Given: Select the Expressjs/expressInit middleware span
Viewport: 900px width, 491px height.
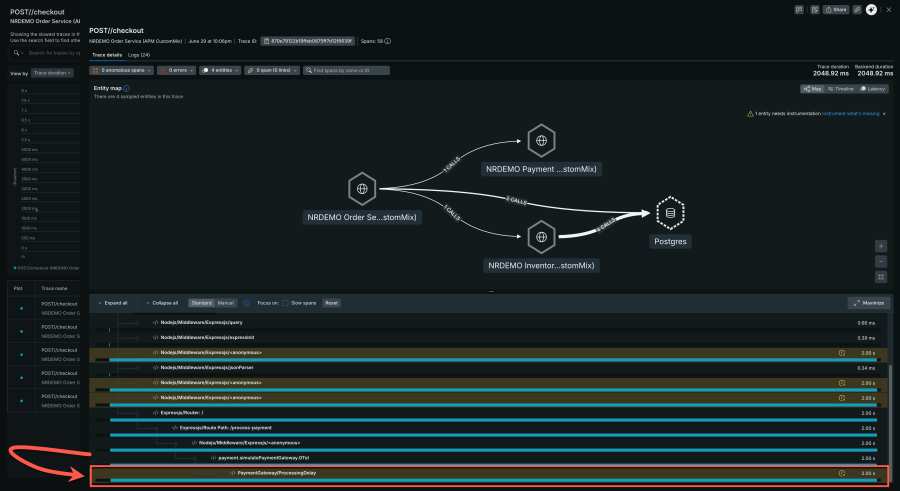Looking at the screenshot, I should (x=488, y=338).
